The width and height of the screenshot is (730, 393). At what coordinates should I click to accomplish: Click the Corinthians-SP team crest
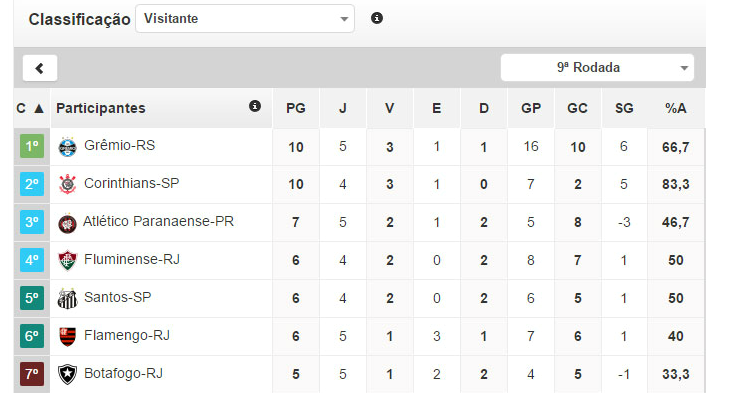coord(67,184)
